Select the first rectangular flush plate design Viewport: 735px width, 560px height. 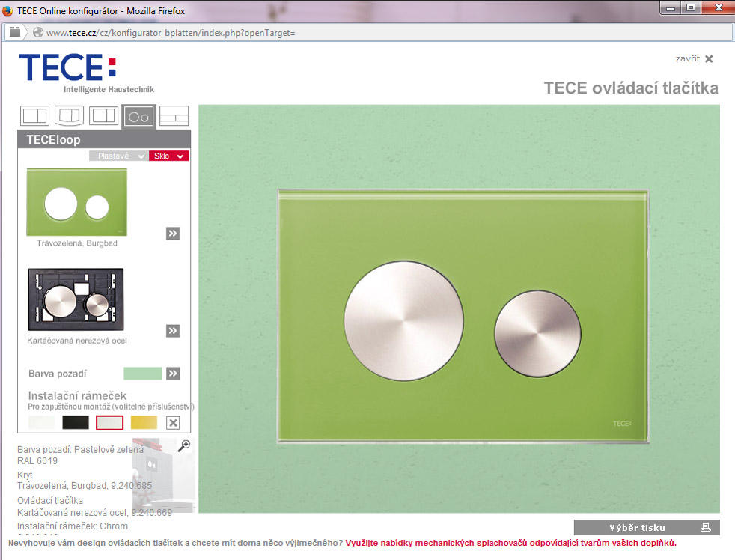click(x=35, y=116)
